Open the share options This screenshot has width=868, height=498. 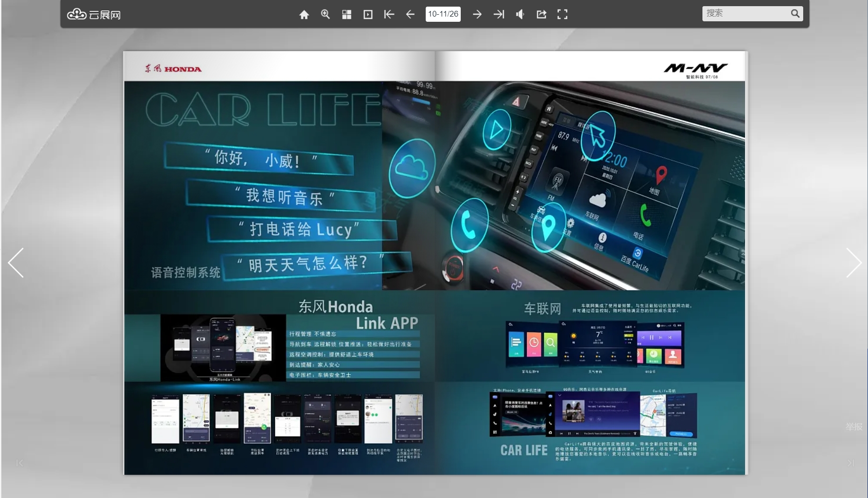click(x=542, y=14)
